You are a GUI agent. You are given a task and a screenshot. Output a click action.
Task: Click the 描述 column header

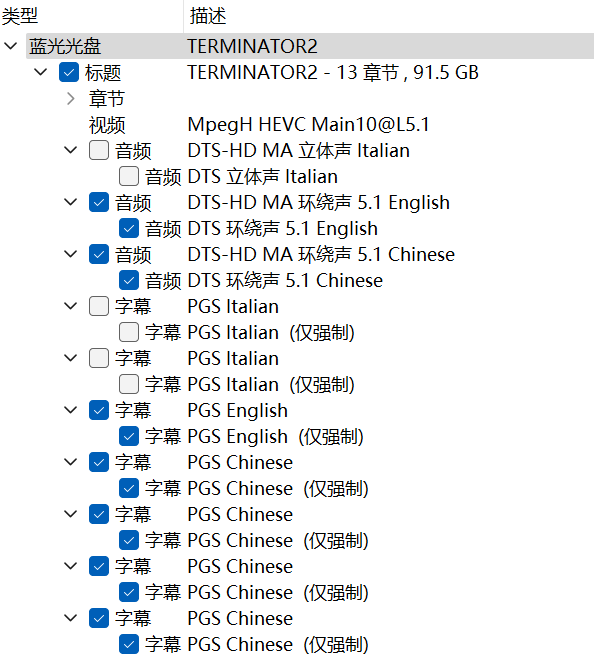(389, 16)
